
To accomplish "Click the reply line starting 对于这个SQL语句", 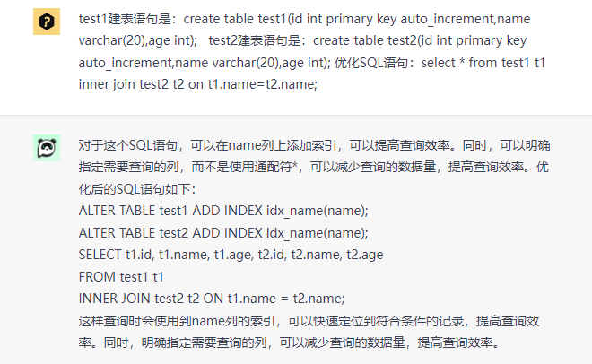I will coord(314,145).
